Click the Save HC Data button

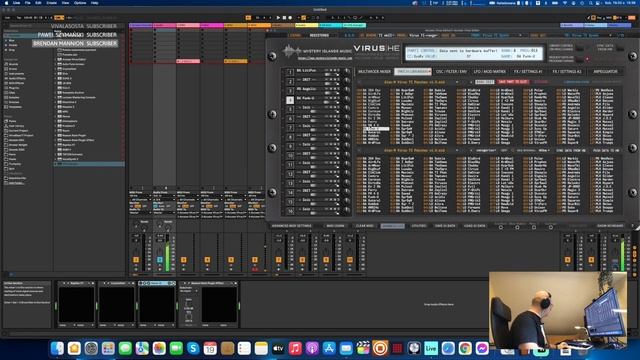tap(445, 226)
